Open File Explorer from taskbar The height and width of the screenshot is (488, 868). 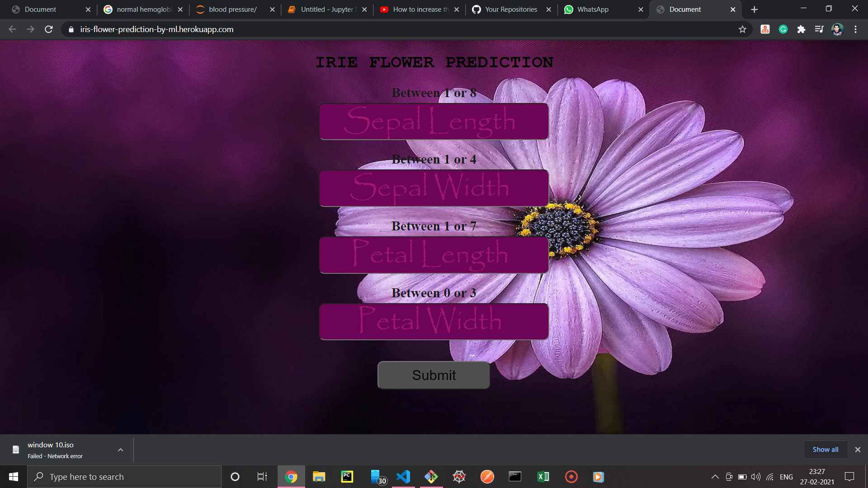pos(319,477)
